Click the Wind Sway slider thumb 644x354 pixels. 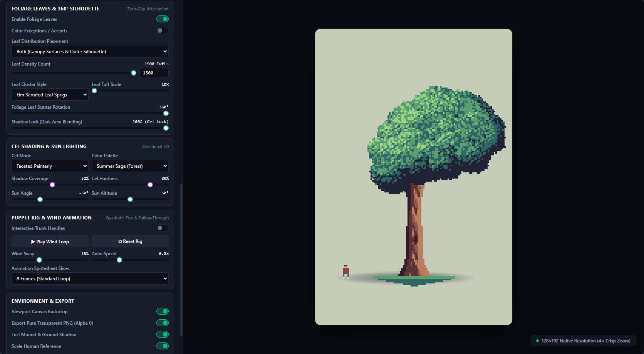pos(39,260)
